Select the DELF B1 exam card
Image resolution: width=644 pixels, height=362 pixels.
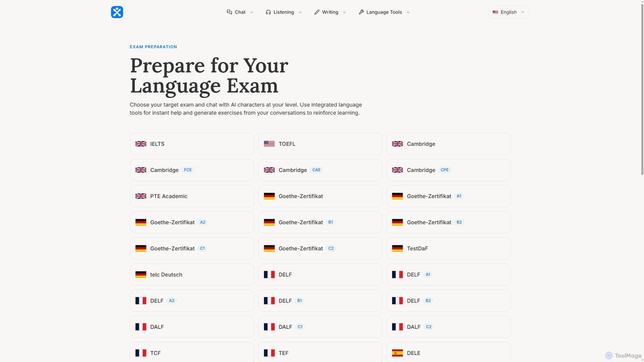[x=320, y=301]
